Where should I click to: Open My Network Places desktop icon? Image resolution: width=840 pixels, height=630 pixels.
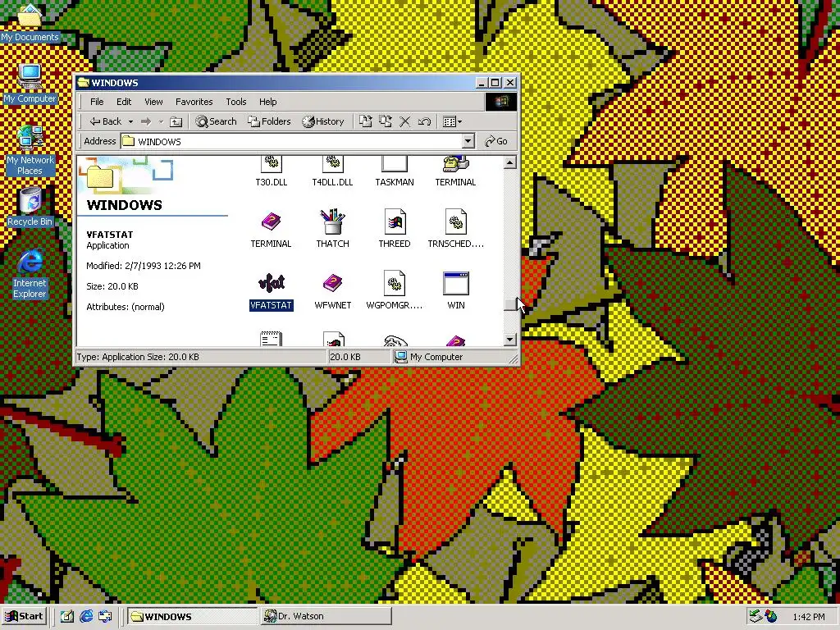coord(30,150)
